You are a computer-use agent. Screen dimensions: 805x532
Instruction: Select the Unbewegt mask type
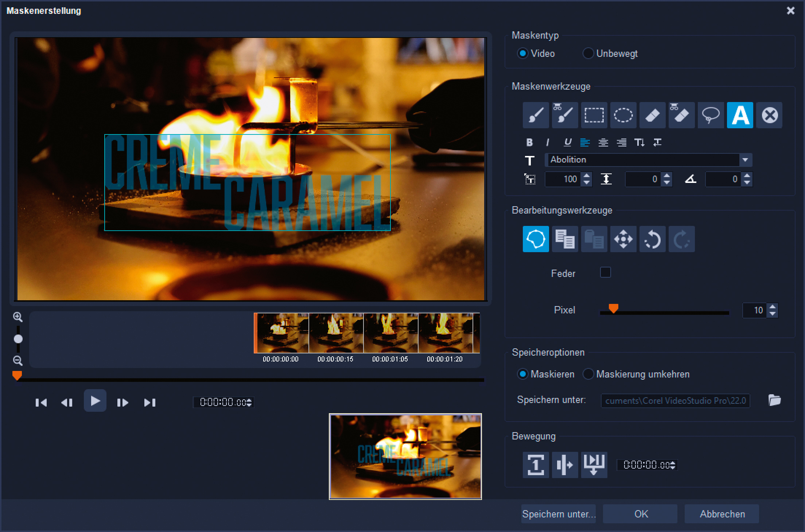(x=588, y=54)
